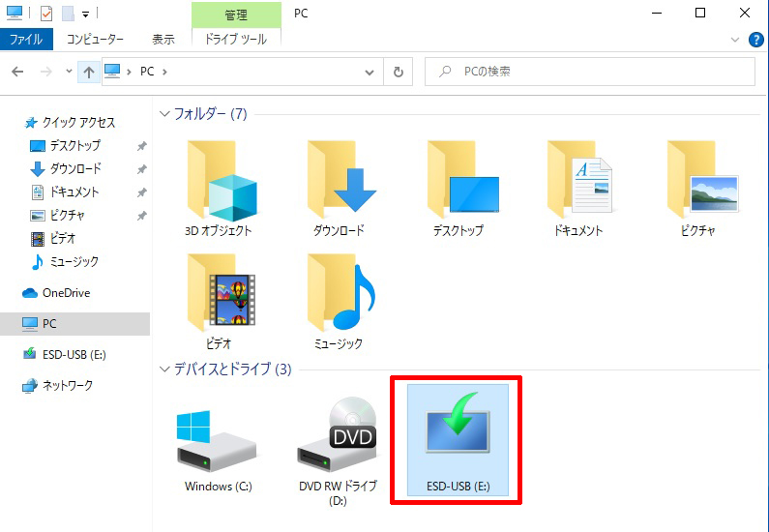Viewport: 769px width, 532px height.
Task: Open the 3D オブジェクト folder
Action: point(219,189)
